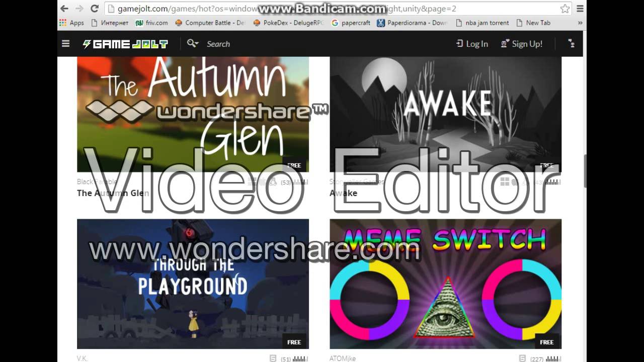Open the chat icon at header right
Image resolution: width=644 pixels, height=362 pixels.
pyautogui.click(x=571, y=44)
